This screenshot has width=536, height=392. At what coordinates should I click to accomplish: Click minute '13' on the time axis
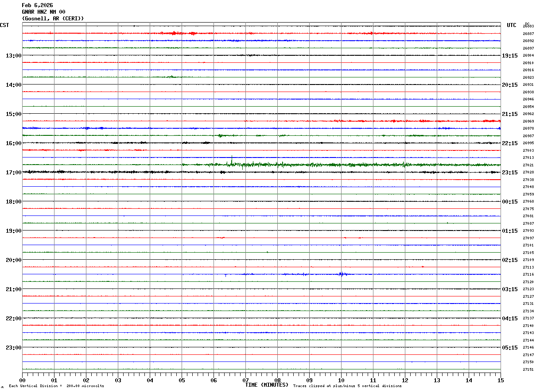(437, 380)
